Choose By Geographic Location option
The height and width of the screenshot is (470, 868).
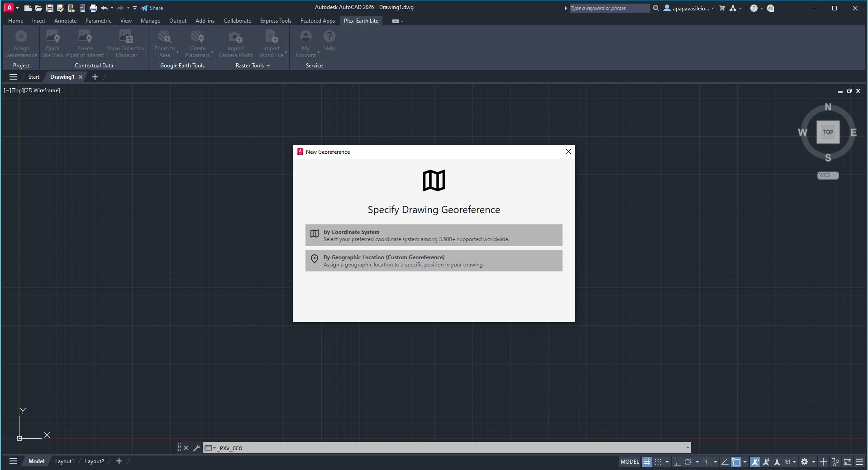[x=434, y=261]
